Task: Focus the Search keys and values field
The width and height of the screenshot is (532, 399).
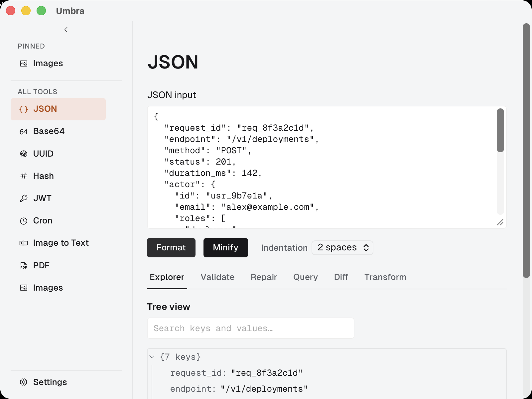Action: coord(251,328)
